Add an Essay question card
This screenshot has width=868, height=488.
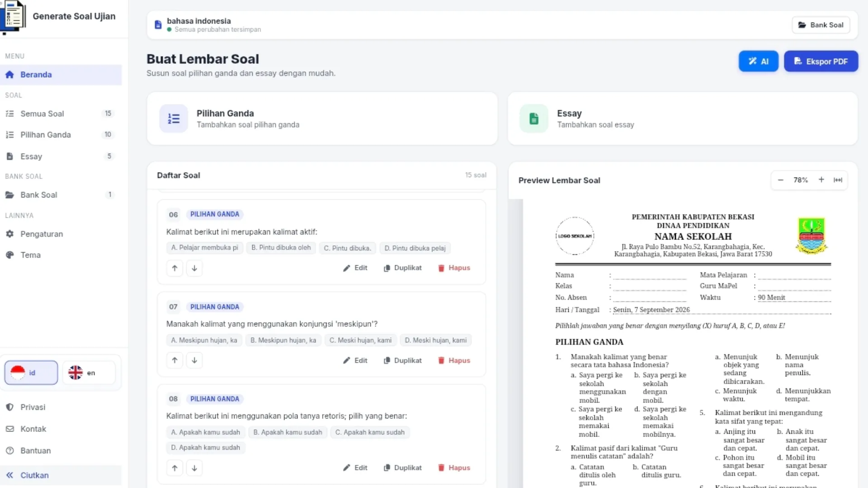pyautogui.click(x=683, y=118)
